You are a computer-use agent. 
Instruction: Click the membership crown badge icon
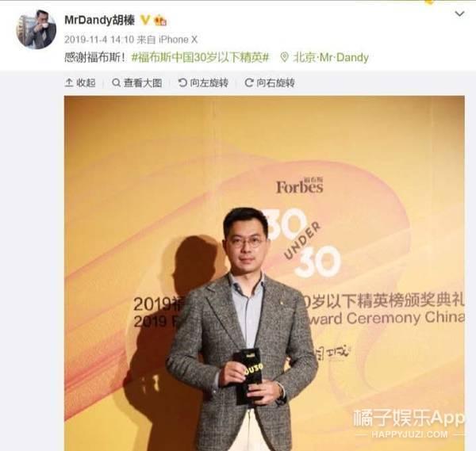pos(160,21)
